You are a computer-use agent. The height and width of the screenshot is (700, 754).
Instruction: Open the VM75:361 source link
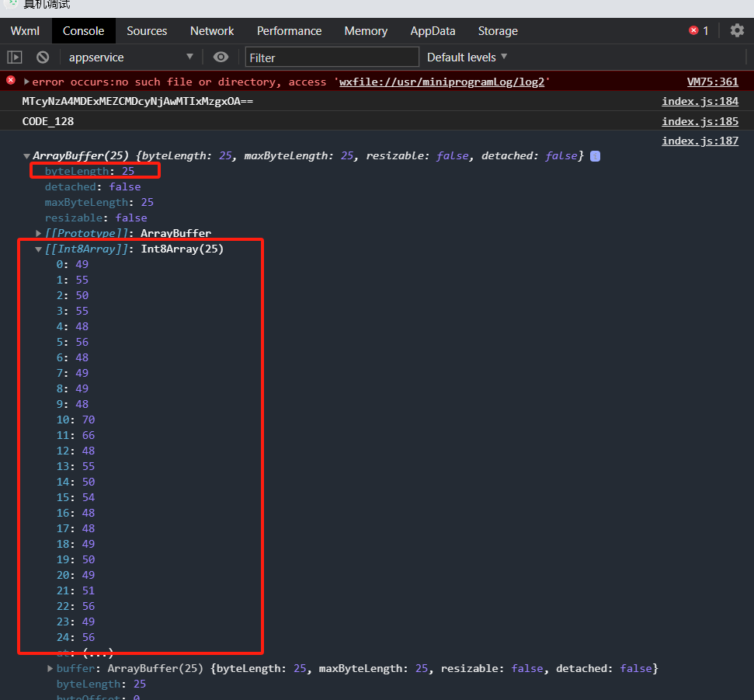[712, 82]
